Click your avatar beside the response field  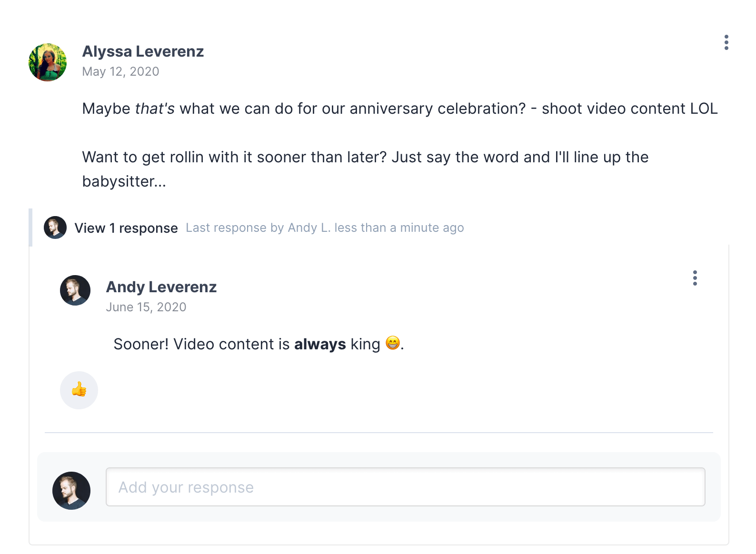click(71, 490)
